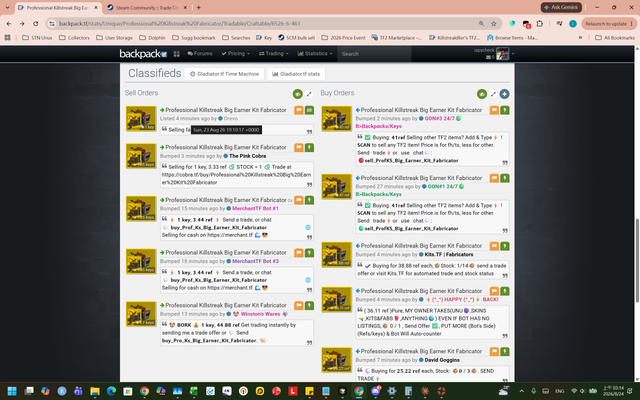Viewport: 640px width, 400px height.
Task: Open the ispycheck avatar account dropdown
Action: coord(505,54)
